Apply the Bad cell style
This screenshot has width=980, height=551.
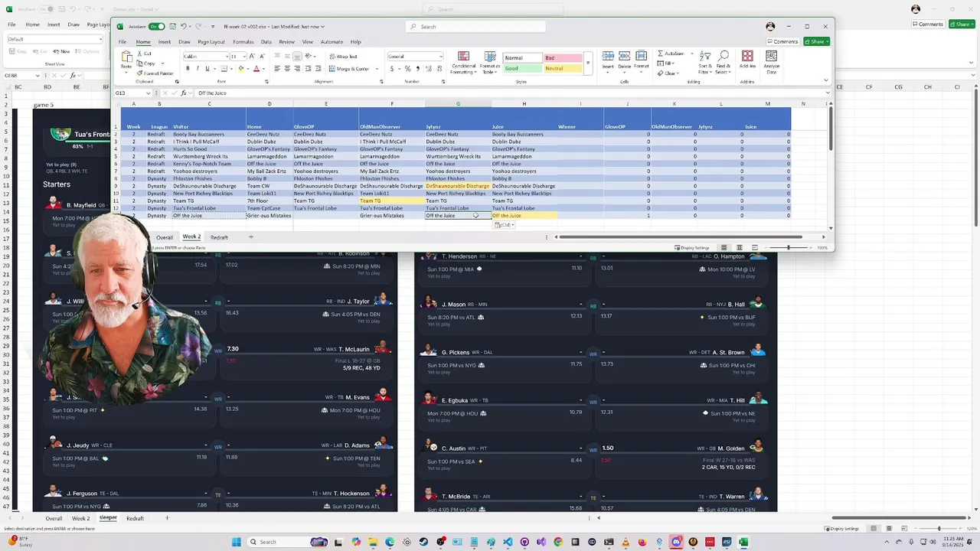(x=562, y=57)
